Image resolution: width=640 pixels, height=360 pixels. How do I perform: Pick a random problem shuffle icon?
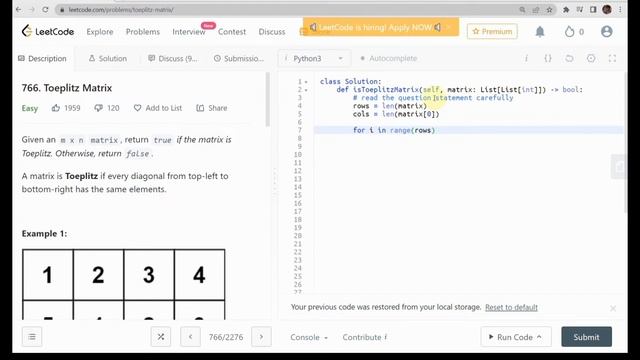[161, 337]
